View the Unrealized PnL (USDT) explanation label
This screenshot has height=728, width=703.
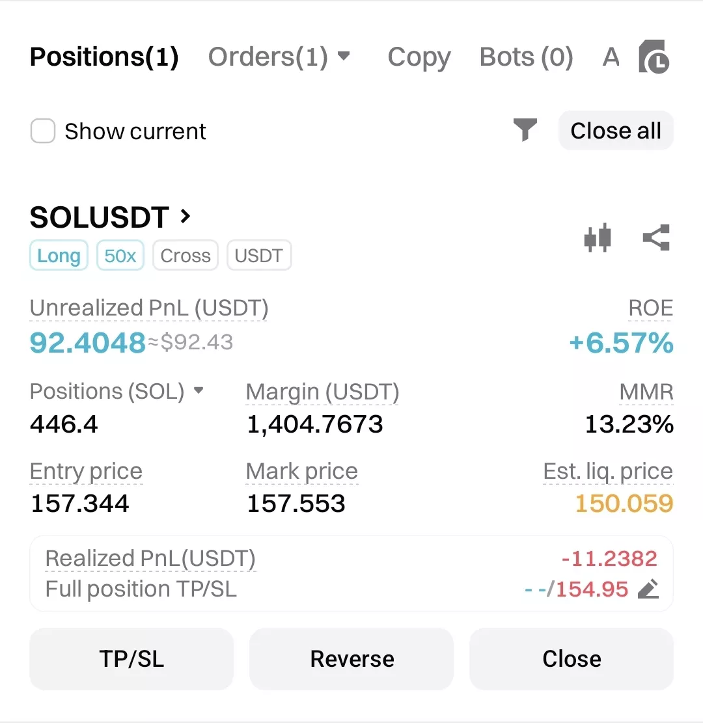tap(149, 308)
